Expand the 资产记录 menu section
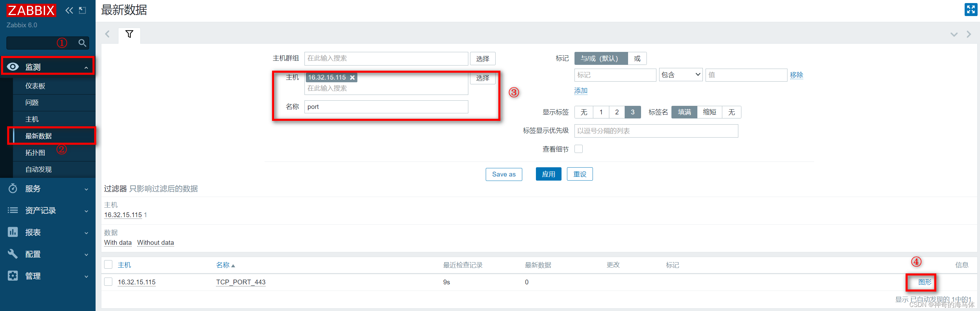The width and height of the screenshot is (980, 311). [86, 211]
